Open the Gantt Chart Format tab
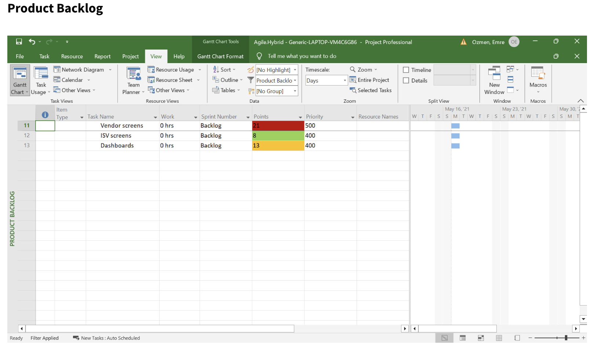Screen dimensions: 598x364 point(220,56)
